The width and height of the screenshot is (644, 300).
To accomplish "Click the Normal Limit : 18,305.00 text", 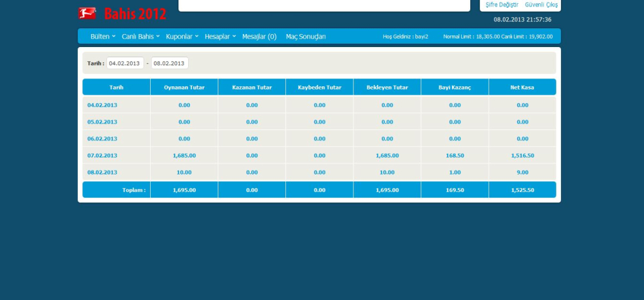I will coord(471,37).
